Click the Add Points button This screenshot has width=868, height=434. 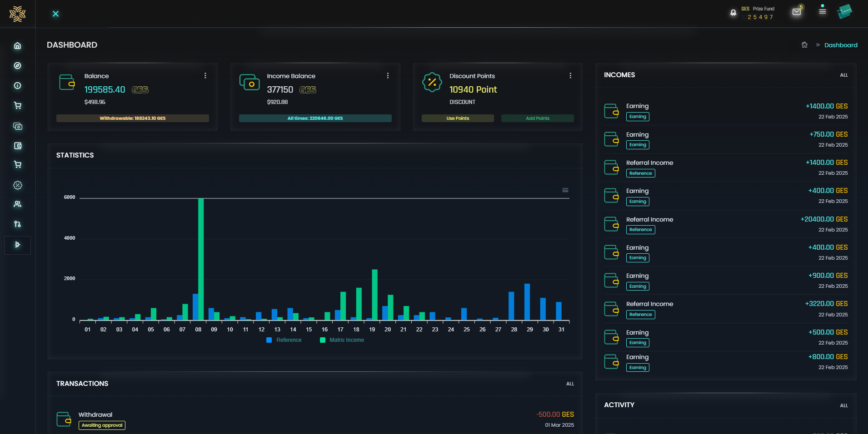tap(537, 118)
